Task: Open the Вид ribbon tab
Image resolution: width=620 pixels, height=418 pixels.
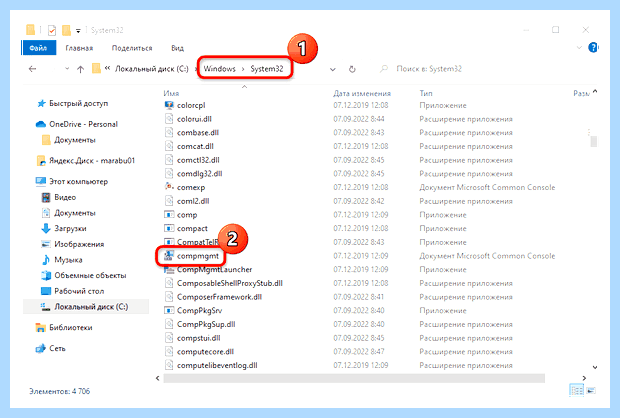Action: point(177,48)
